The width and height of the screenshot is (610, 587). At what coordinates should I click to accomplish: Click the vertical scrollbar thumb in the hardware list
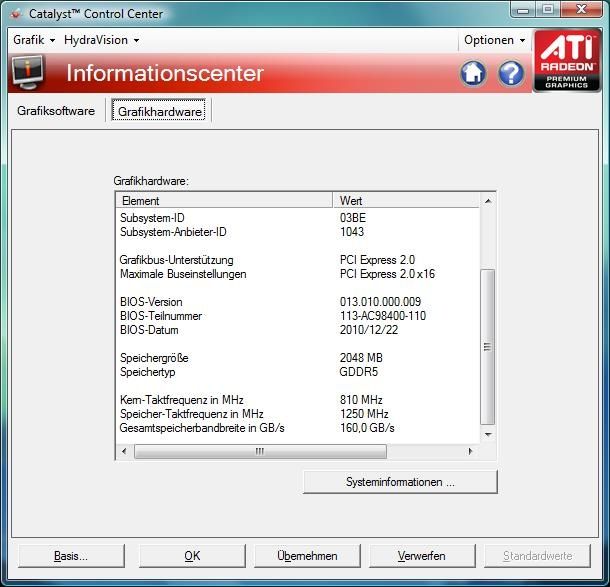click(487, 347)
